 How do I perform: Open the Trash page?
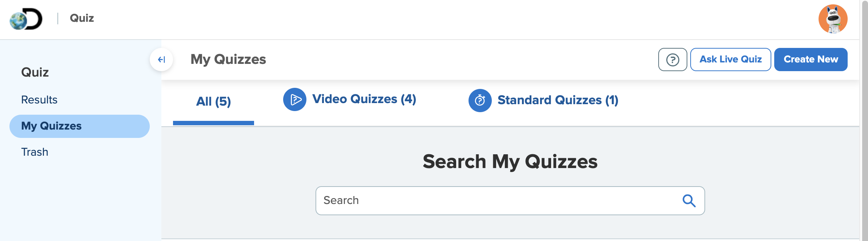34,152
